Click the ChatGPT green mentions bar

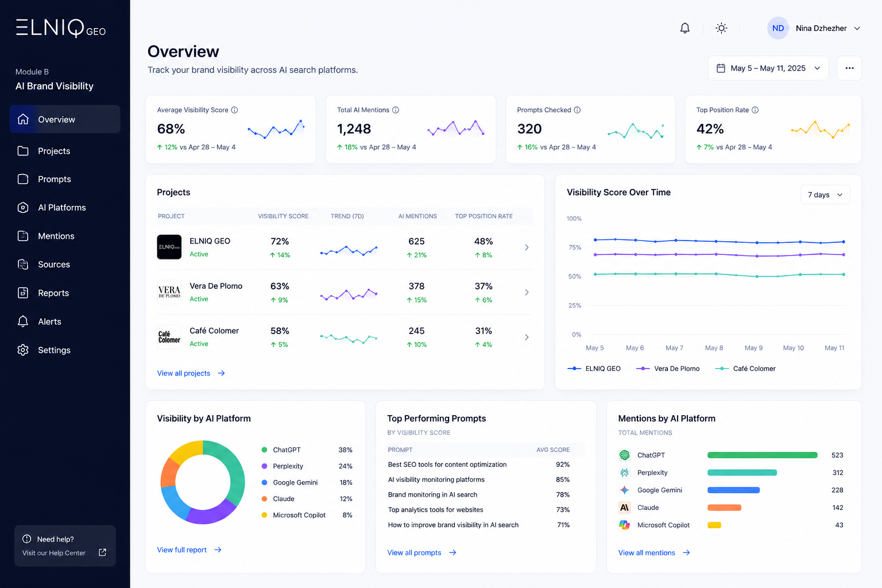pos(762,455)
